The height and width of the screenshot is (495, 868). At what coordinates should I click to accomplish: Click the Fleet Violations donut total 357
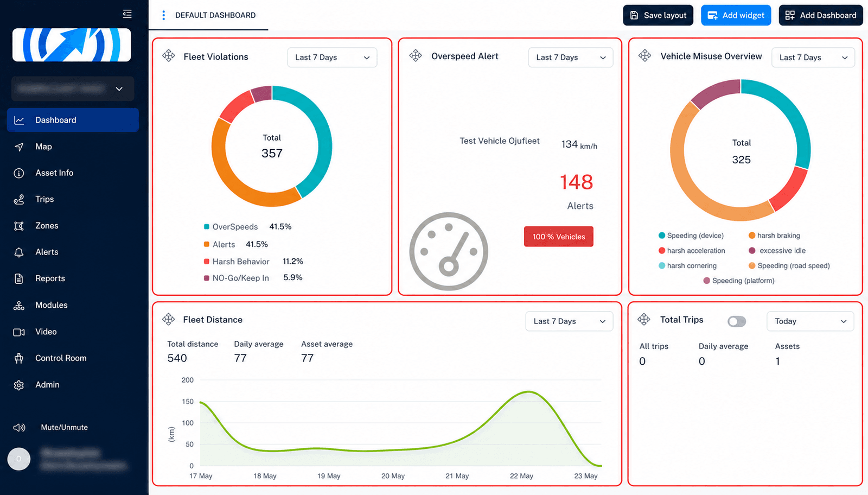click(272, 154)
